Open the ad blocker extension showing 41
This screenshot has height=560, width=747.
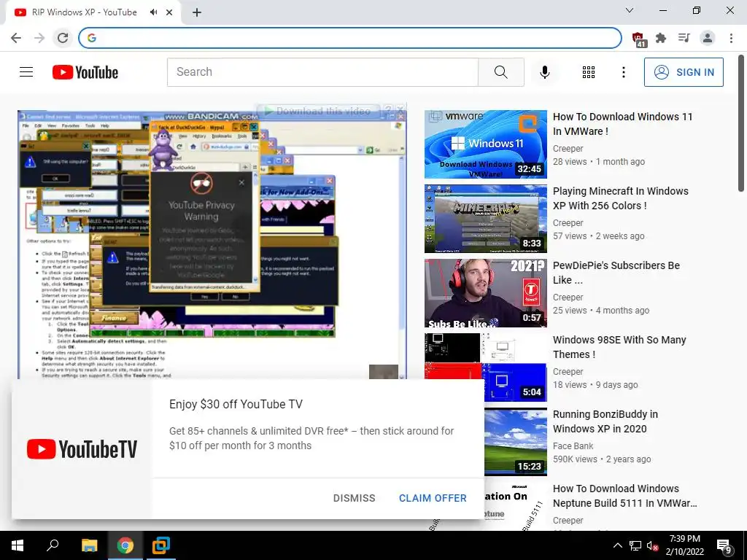tap(638, 39)
